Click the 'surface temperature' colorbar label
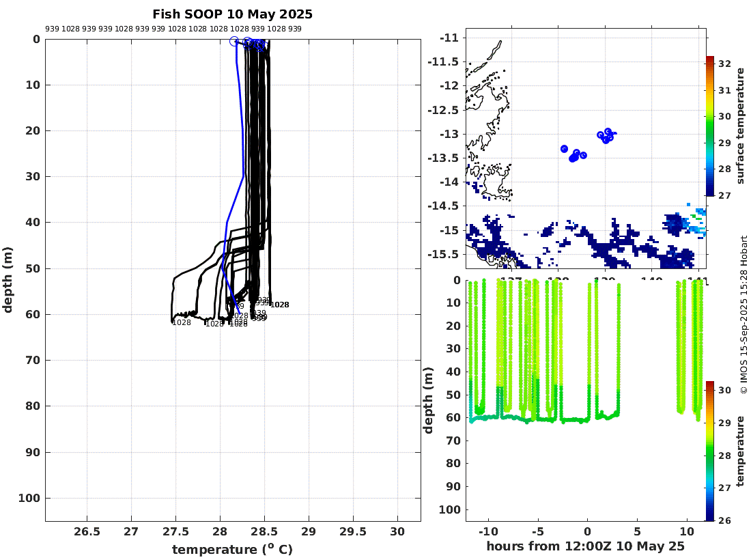 tap(741, 126)
